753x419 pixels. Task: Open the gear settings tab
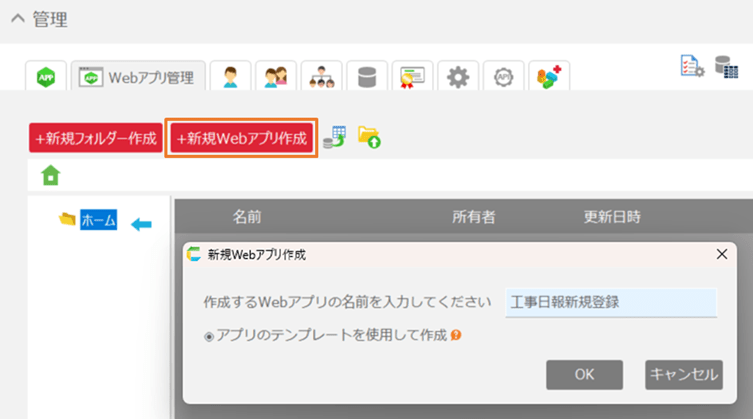tap(458, 77)
